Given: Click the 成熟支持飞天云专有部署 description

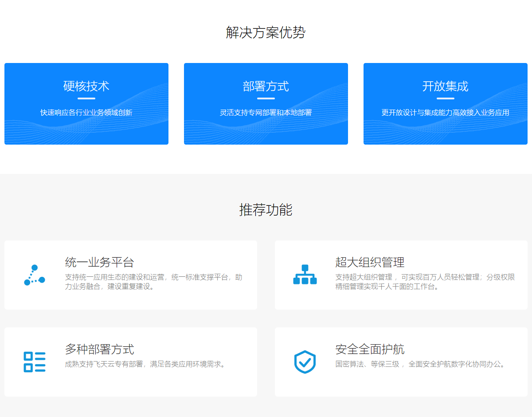Looking at the screenshot, I should coord(146,364).
